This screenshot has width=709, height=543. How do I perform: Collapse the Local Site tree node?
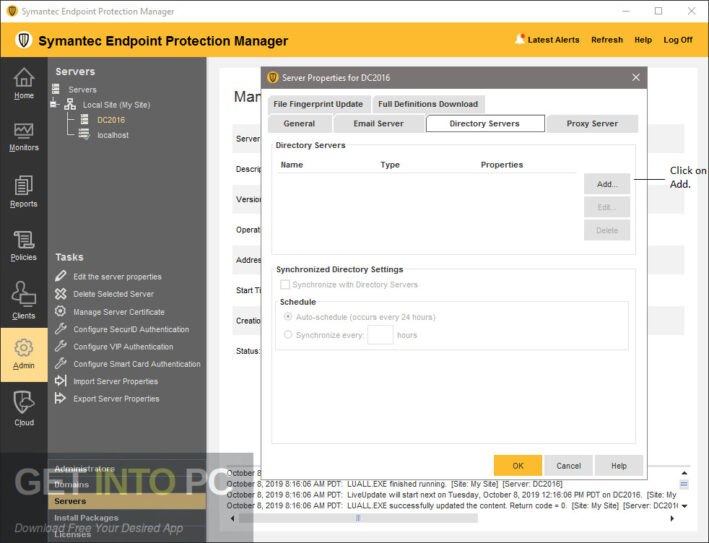tap(54, 104)
